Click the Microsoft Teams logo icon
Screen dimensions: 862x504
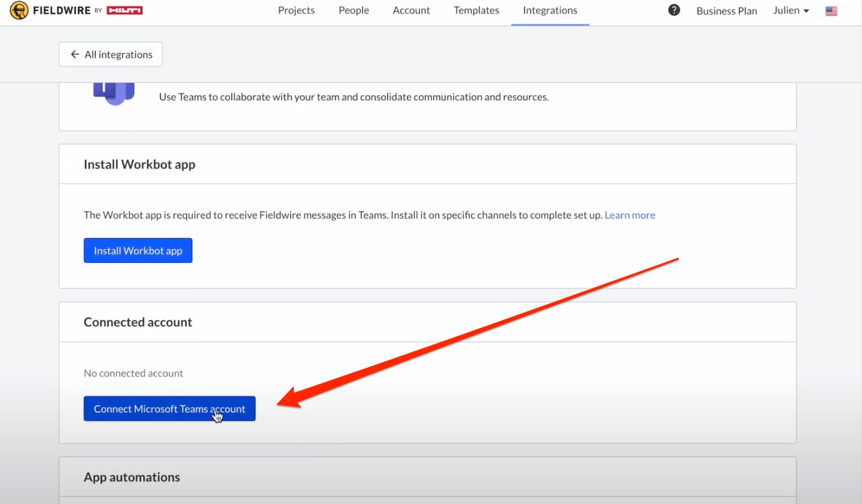click(x=114, y=94)
